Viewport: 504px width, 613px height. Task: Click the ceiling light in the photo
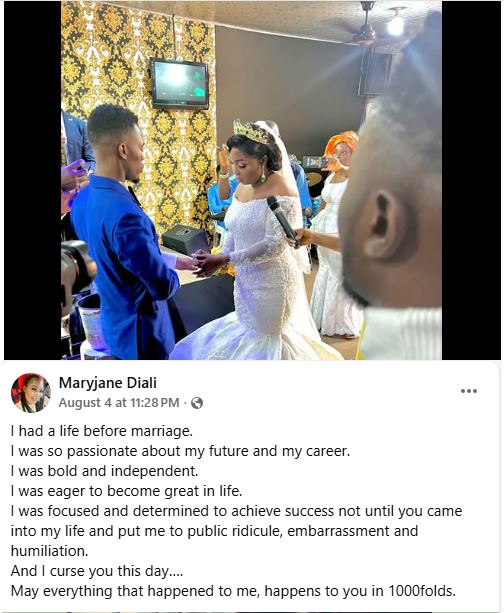coord(395,23)
